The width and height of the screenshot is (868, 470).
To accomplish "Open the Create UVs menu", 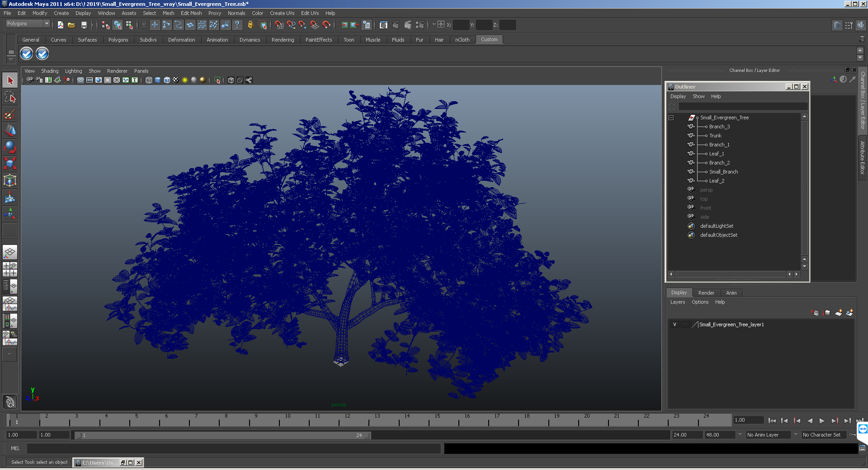I will click(282, 13).
